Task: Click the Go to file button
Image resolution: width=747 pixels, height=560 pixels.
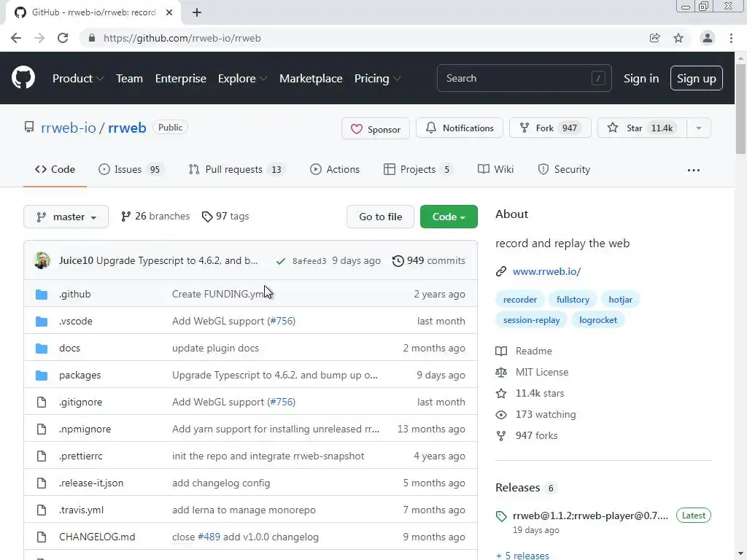Action: pos(380,217)
